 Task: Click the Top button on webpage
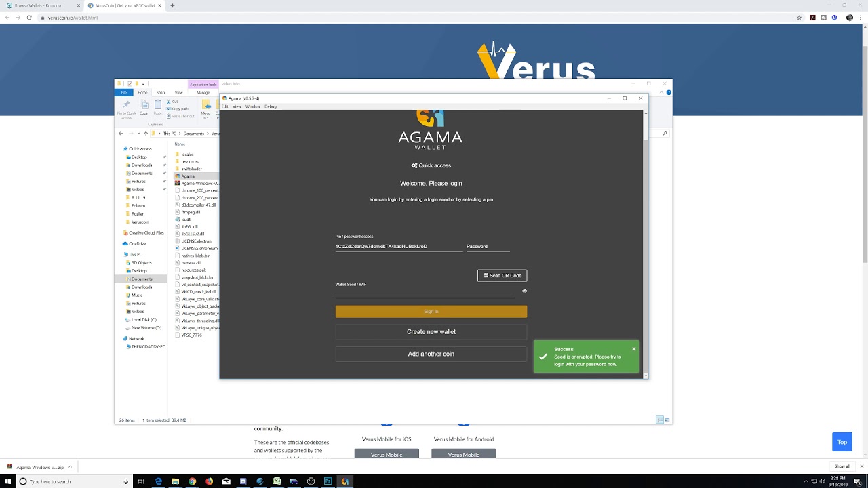pos(842,442)
